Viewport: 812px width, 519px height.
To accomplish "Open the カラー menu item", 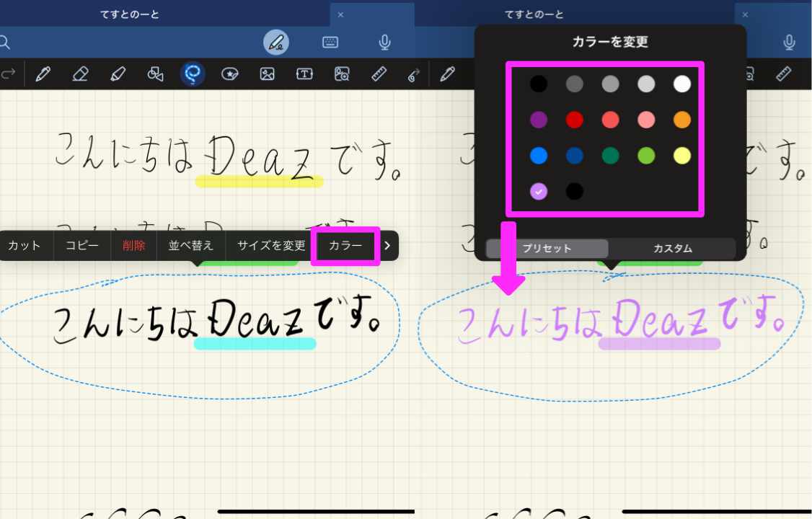I will (345, 245).
